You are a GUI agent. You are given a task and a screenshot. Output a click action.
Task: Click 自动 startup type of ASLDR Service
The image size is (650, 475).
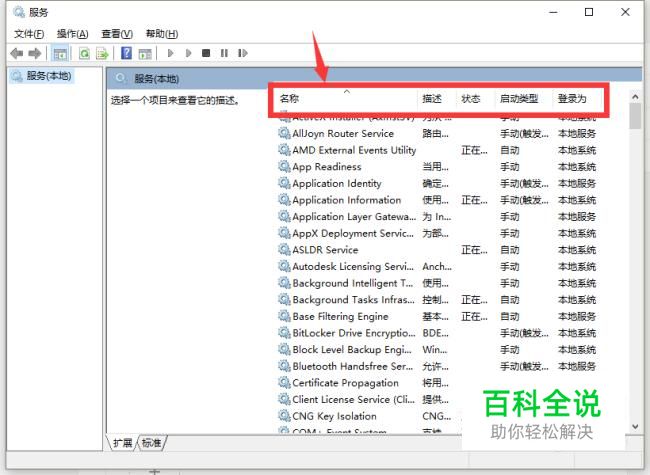click(509, 250)
